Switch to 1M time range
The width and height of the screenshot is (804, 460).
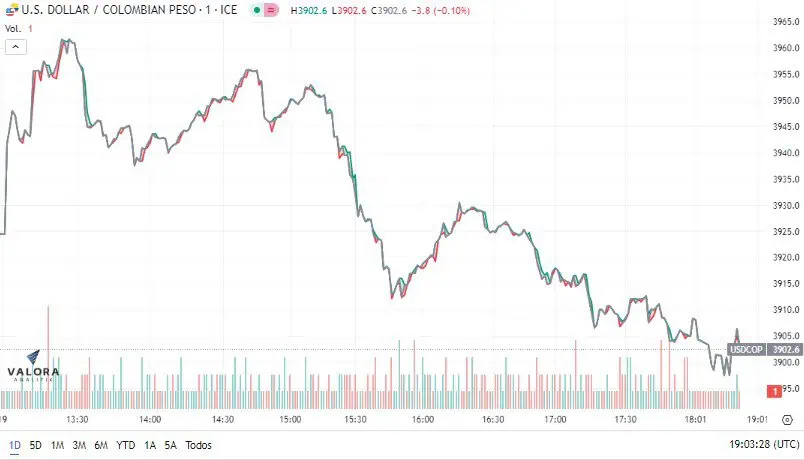click(57, 445)
